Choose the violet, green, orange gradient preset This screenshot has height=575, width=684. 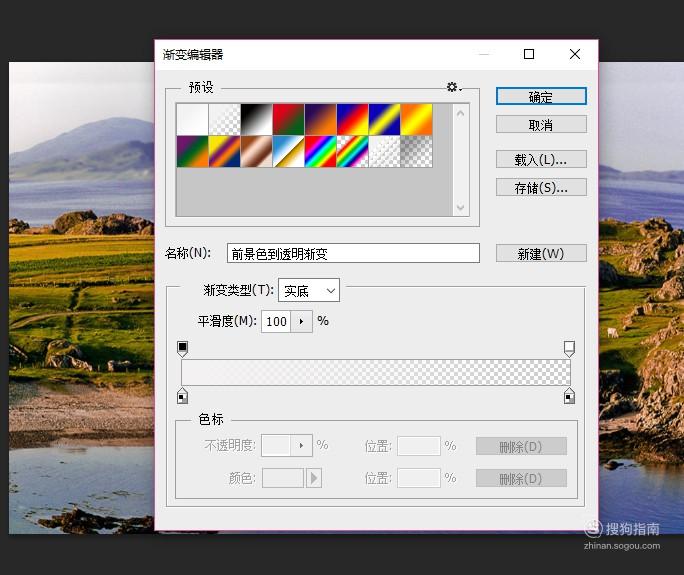point(192,151)
